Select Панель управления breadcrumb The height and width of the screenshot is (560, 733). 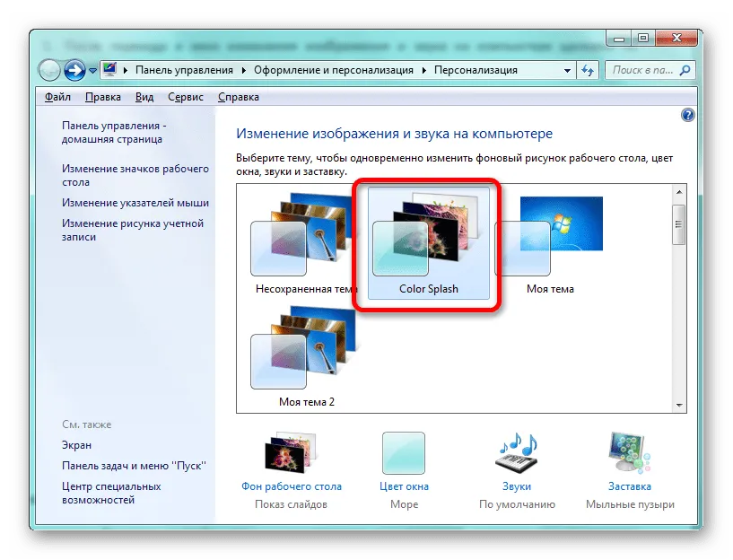tap(184, 70)
